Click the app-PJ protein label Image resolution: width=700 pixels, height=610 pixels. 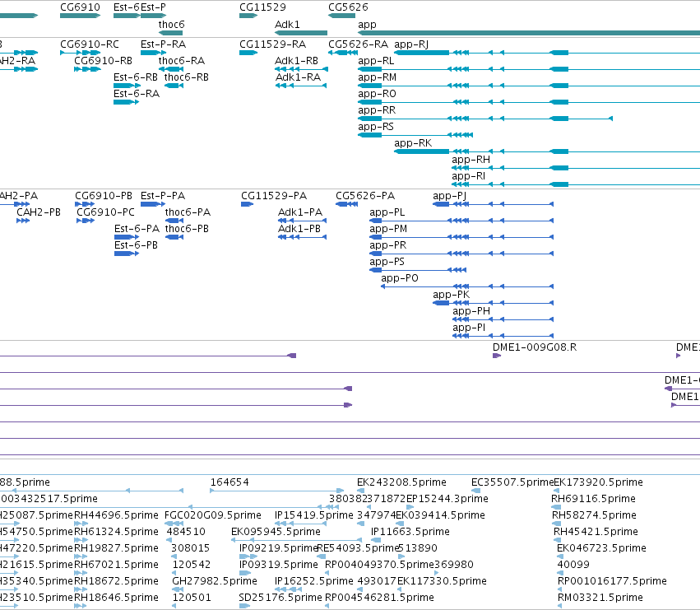pyautogui.click(x=450, y=196)
